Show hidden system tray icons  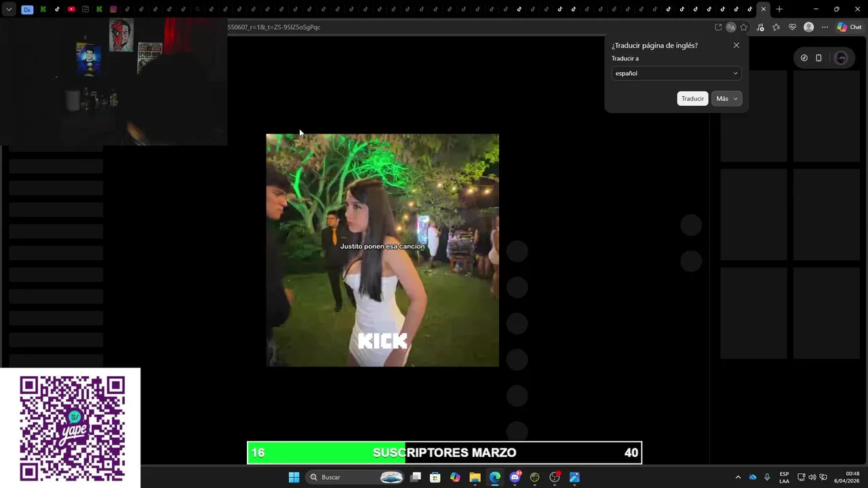click(738, 477)
